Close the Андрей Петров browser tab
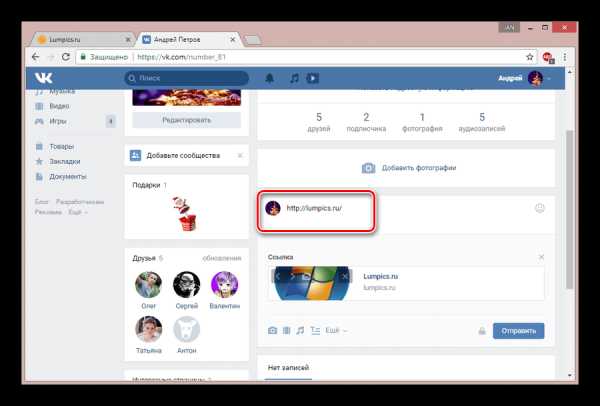The image size is (600, 406). (x=233, y=40)
